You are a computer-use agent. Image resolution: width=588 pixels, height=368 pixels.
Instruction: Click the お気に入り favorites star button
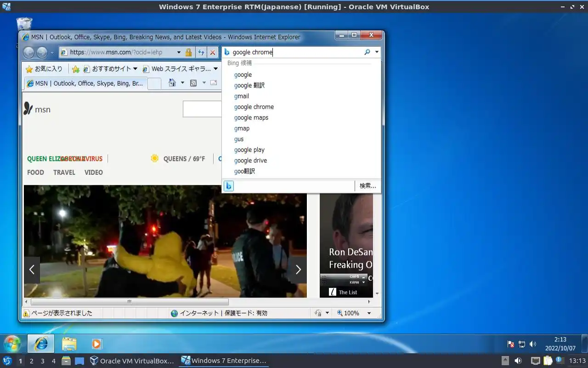[x=44, y=69]
